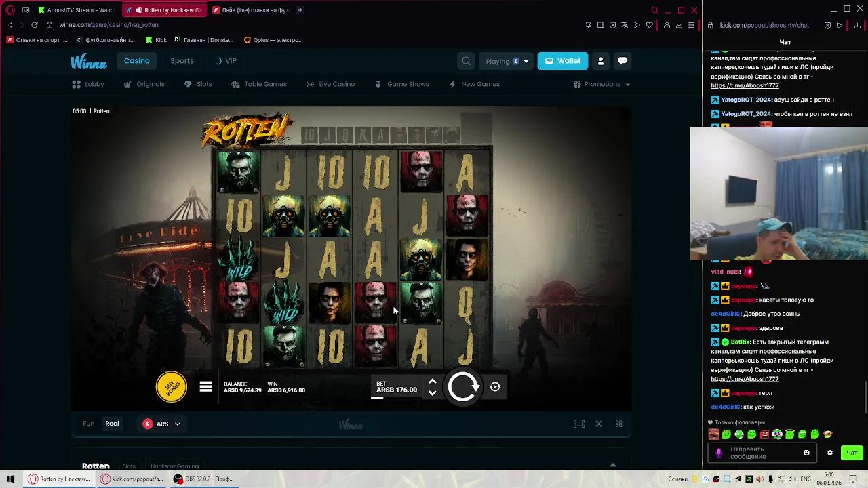Switch game mode to Fun
868x488 pixels.
pyautogui.click(x=89, y=424)
